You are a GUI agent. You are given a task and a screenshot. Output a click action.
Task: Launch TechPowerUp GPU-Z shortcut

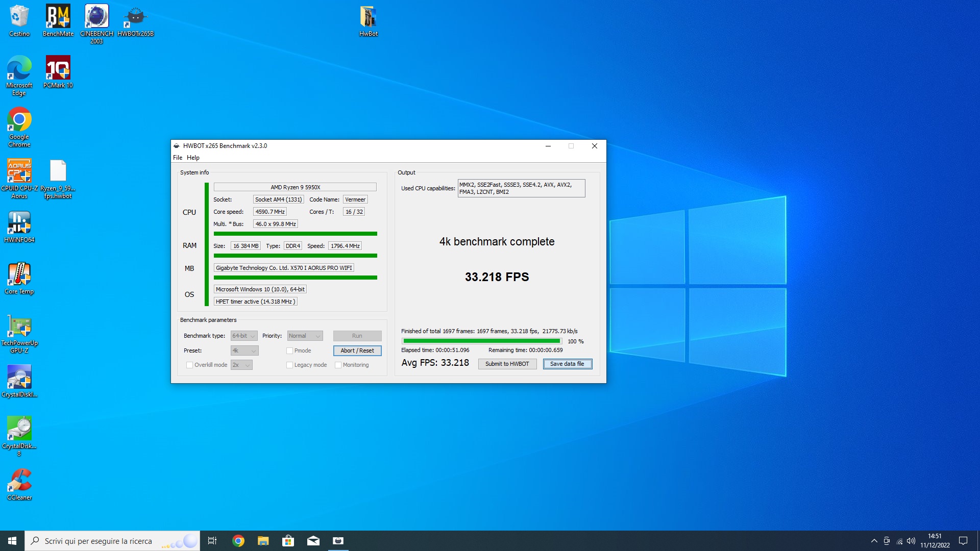(19, 334)
